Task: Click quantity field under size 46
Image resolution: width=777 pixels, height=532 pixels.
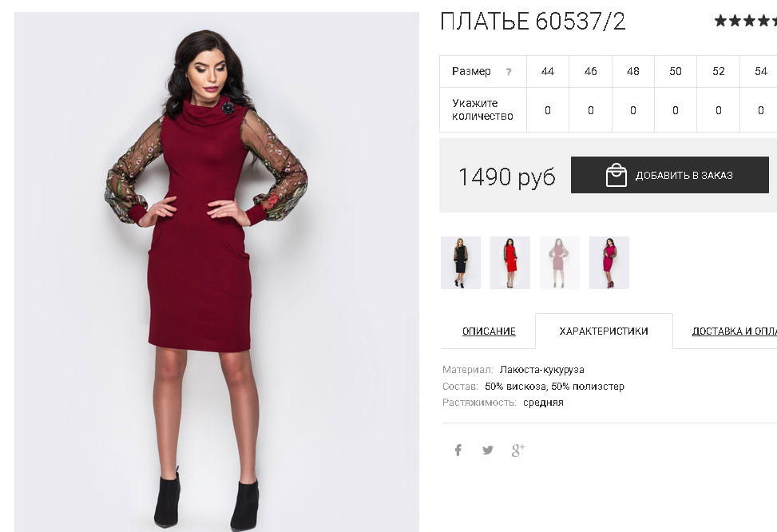Action: coord(590,110)
